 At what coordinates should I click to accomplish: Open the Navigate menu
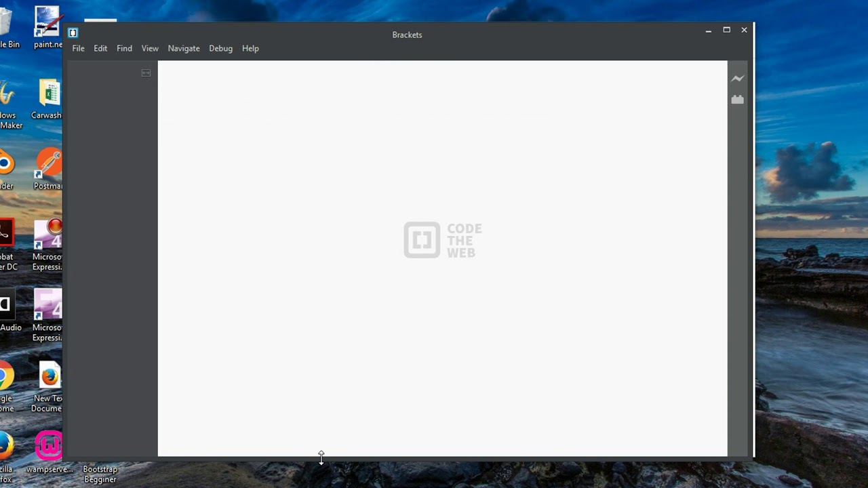tap(184, 48)
